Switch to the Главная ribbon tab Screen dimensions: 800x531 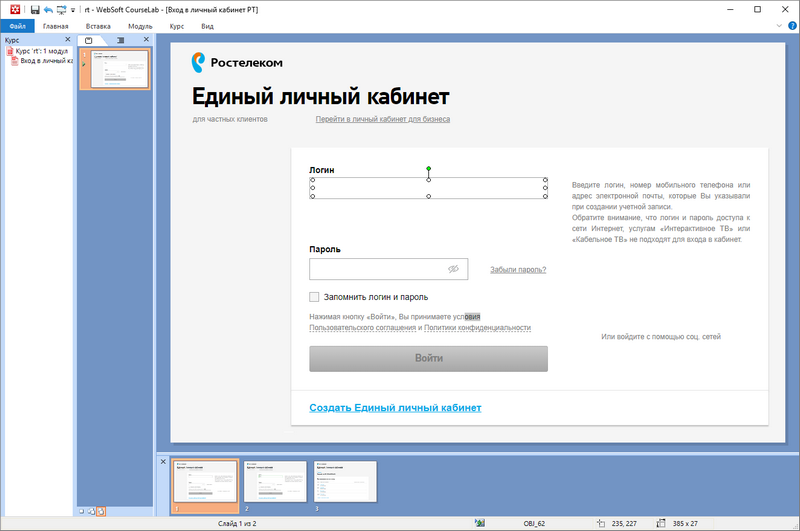point(55,26)
